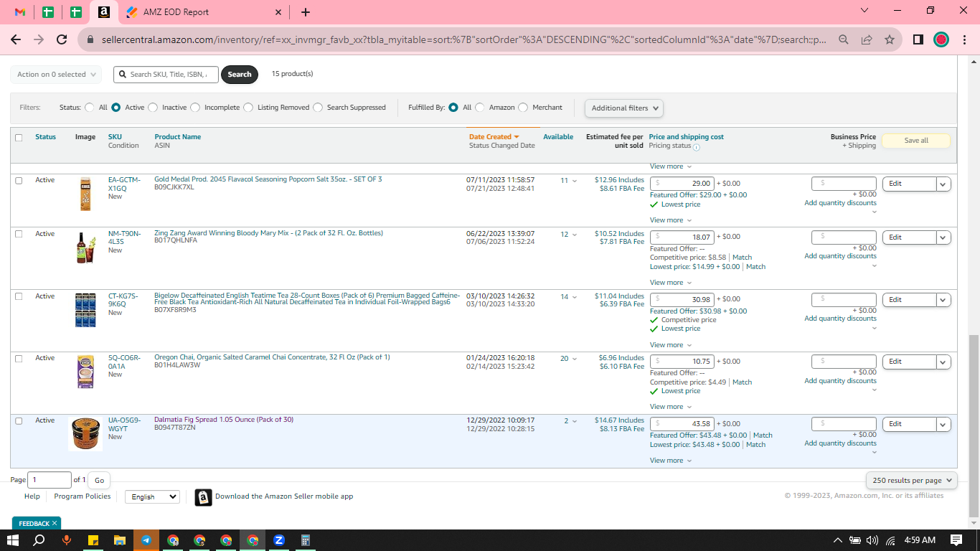Image resolution: width=980 pixels, height=551 pixels.
Task: Switch to the AMZ EOD Report tab
Action: point(204,12)
